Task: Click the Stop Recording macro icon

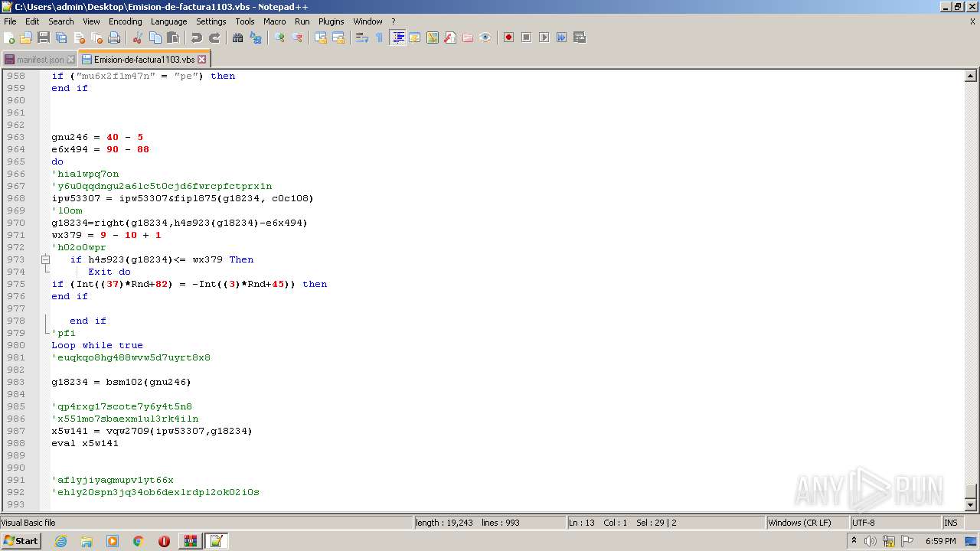Action: 526,37
